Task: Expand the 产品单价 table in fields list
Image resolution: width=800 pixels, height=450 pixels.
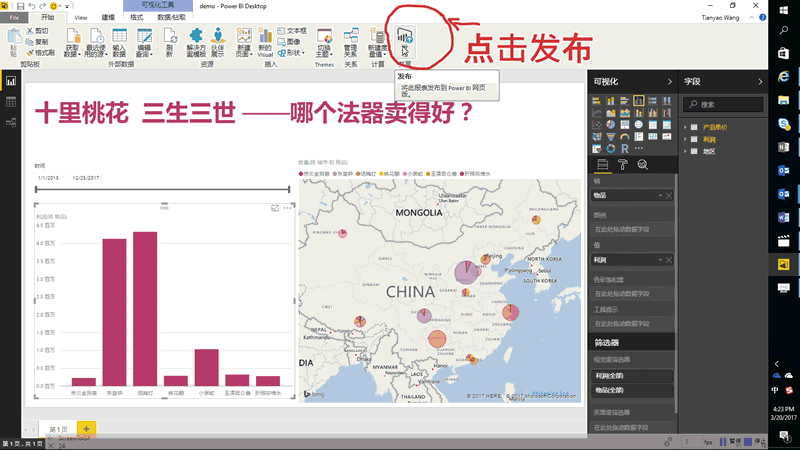Action: click(687, 127)
